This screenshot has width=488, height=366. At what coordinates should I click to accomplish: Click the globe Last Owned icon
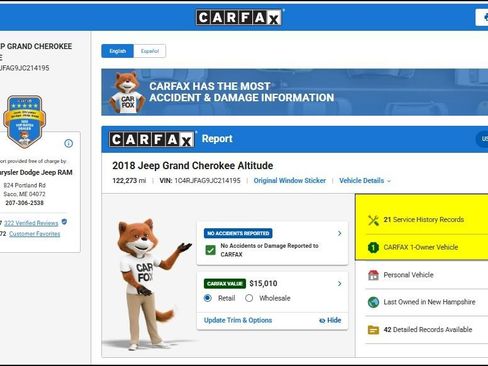coord(373,302)
